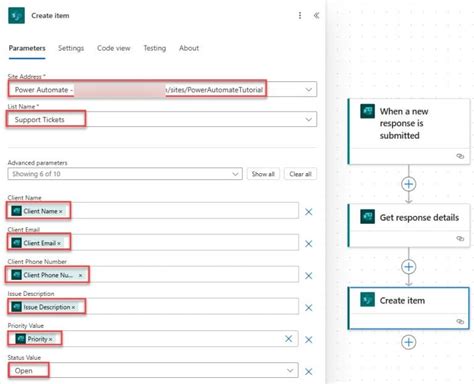Select the Forms icon in Client Phone token
This screenshot has width=474, height=384.
pos(17,275)
